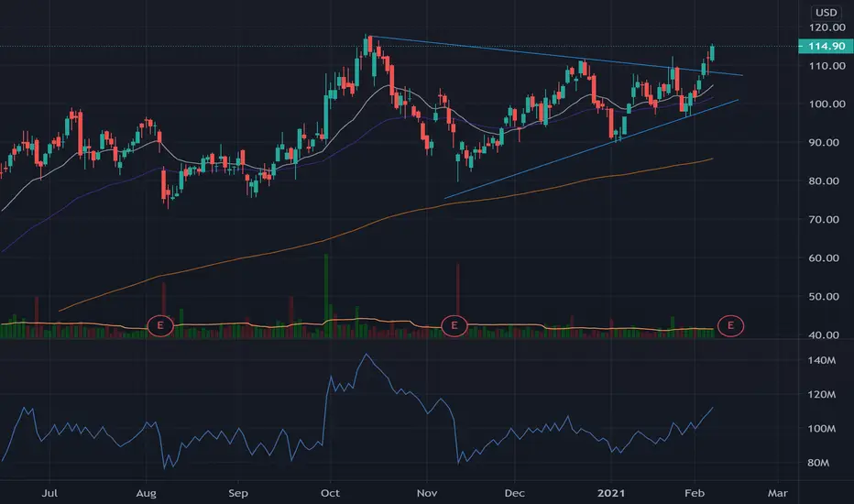The height and width of the screenshot is (504, 854).
Task: Select the ascending blue support trendline
Action: pyautogui.click(x=591, y=148)
